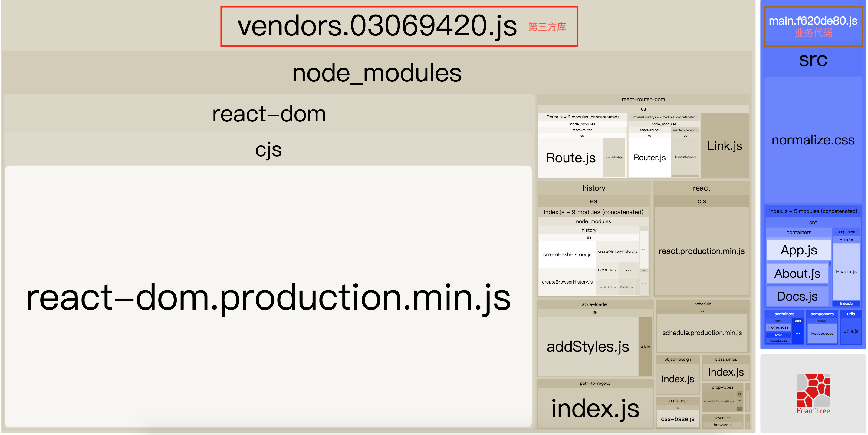
Task: Click the DOMUtils.js cell
Action: (x=607, y=271)
